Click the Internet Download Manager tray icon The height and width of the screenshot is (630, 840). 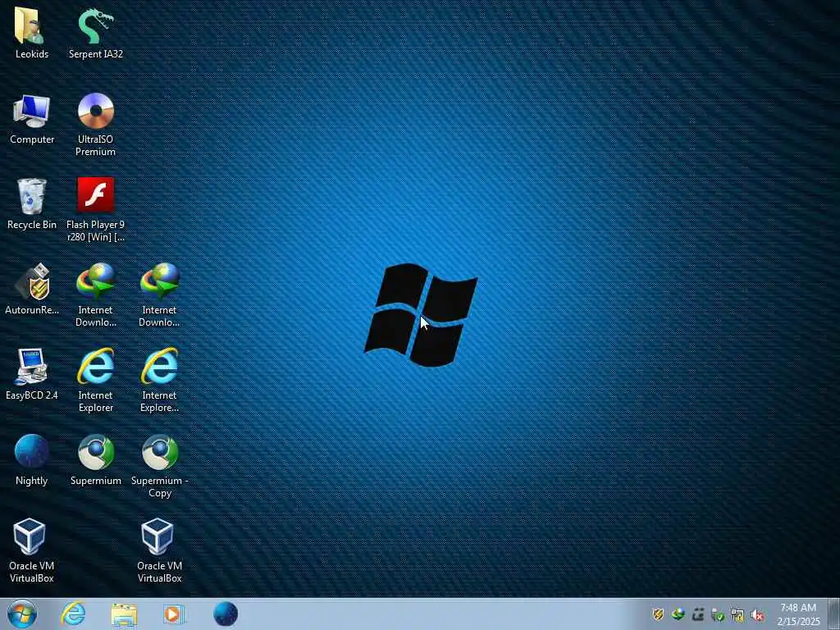click(x=678, y=614)
